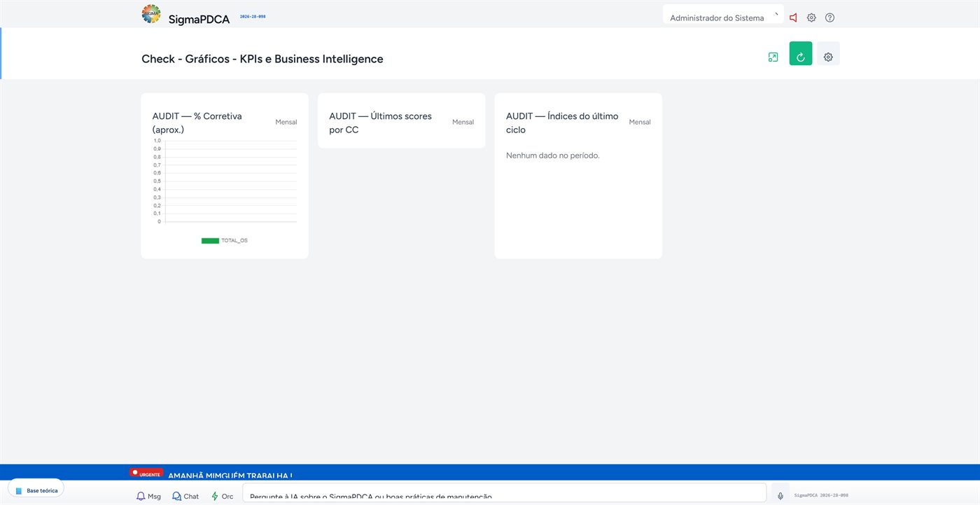Click the version tag 2026-28-098 near logo
This screenshot has width=980, height=505.
point(253,16)
